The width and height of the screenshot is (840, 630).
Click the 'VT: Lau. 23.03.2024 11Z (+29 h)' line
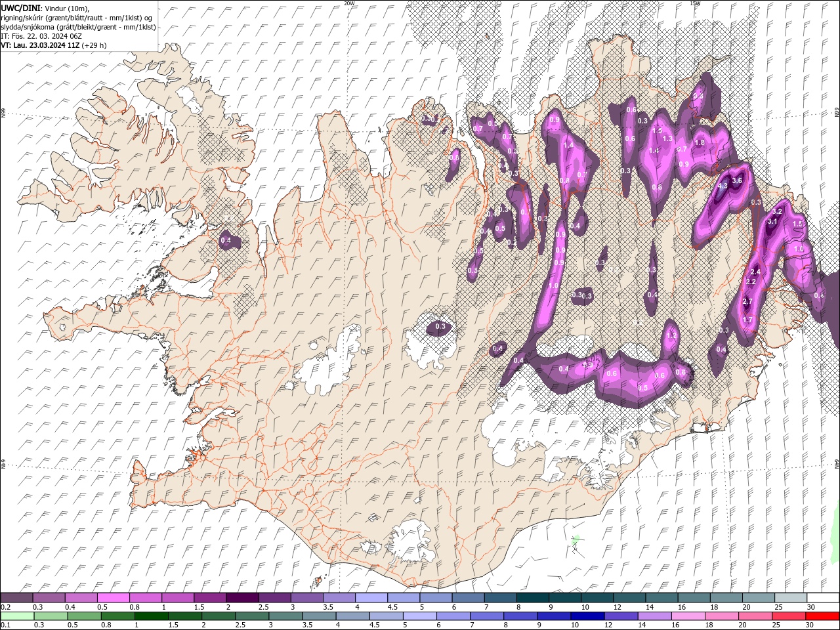pos(53,45)
